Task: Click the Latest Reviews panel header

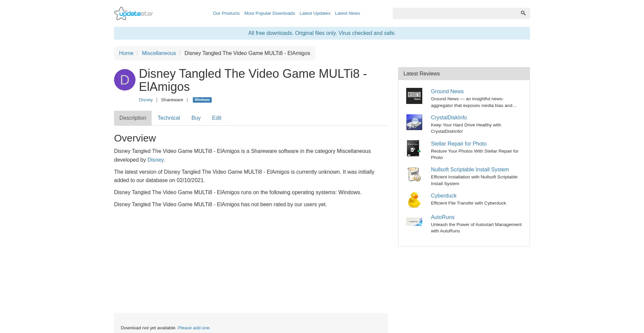Action: [x=464, y=74]
